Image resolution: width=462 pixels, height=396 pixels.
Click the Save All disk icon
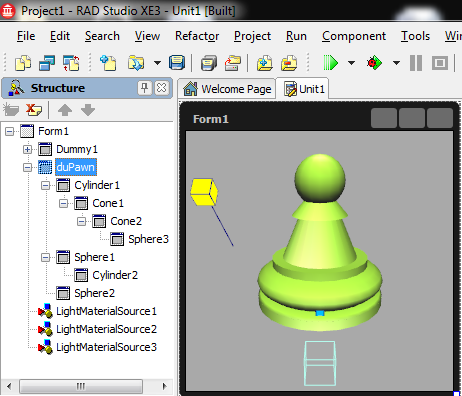[177, 63]
